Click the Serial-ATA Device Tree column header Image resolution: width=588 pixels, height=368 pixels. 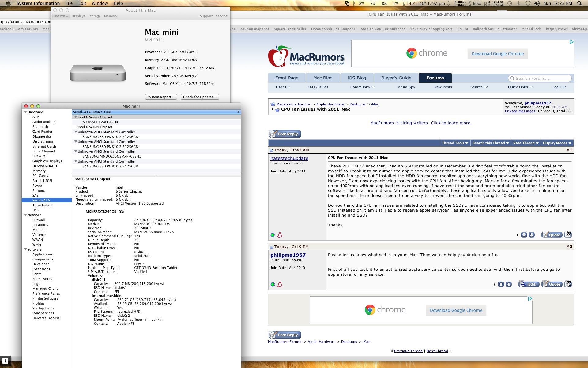tap(156, 112)
